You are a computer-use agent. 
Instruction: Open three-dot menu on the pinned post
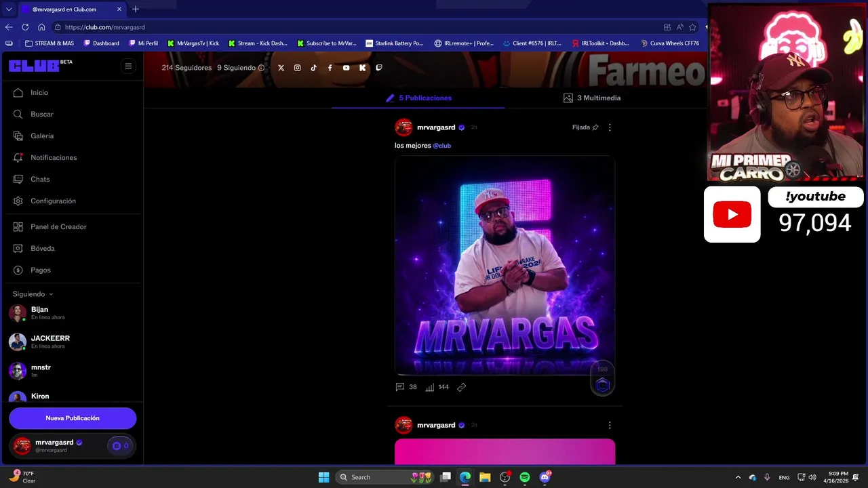click(x=610, y=127)
